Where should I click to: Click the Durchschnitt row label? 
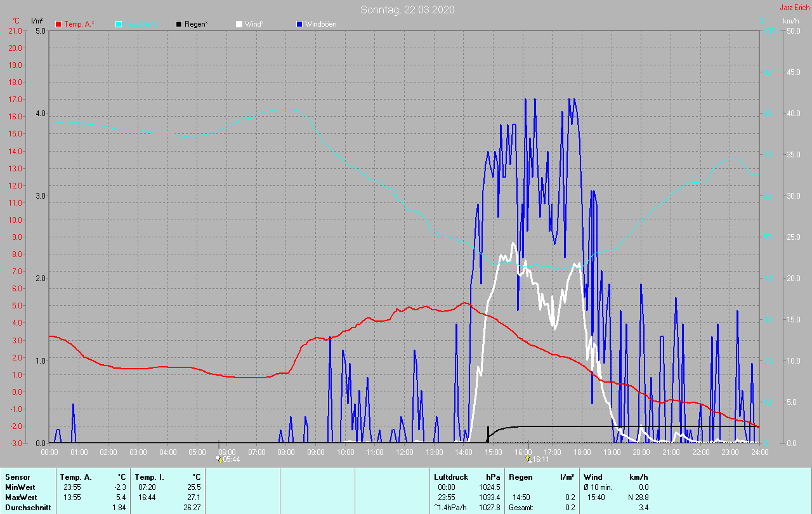(27, 507)
